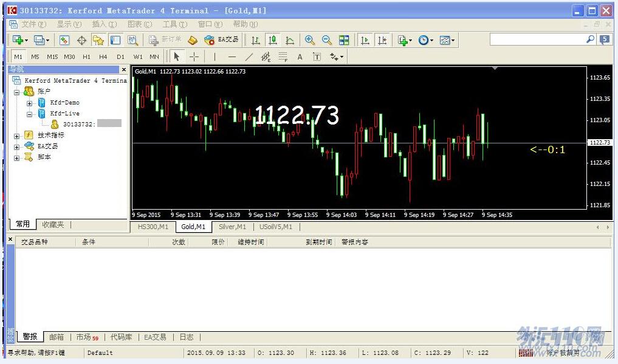Select the W1 timeframe
This screenshot has height=364, width=618.
[137, 57]
